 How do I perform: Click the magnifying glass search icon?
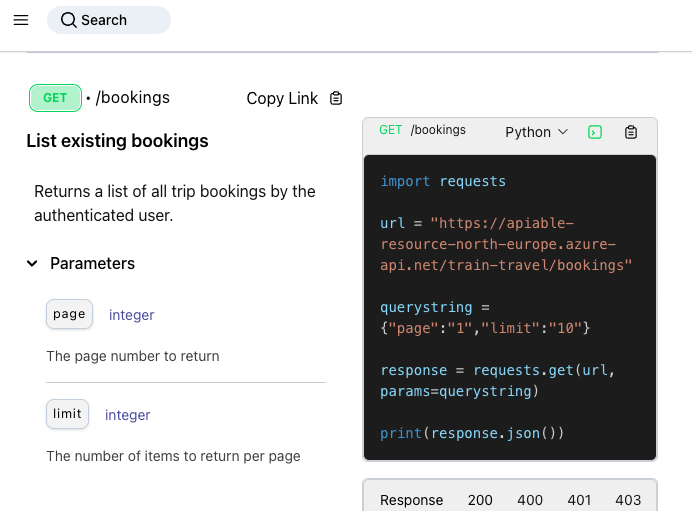tap(68, 20)
